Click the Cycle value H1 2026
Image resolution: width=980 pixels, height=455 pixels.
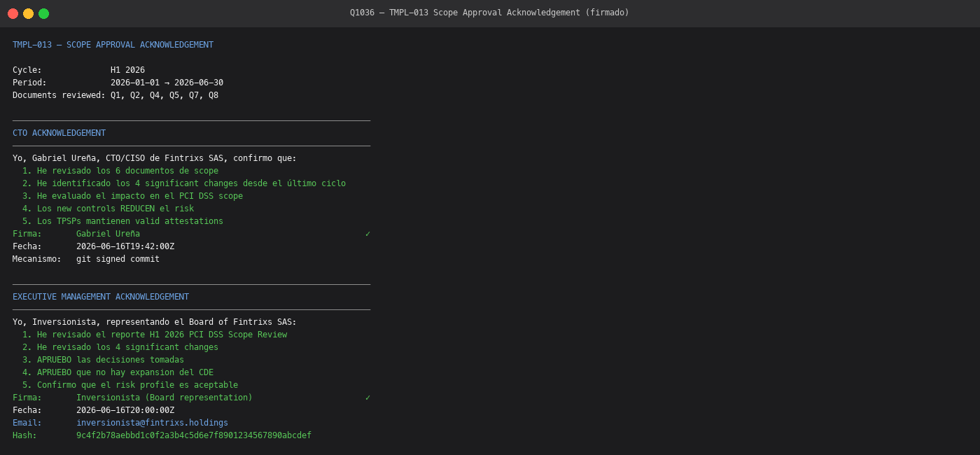[127, 70]
